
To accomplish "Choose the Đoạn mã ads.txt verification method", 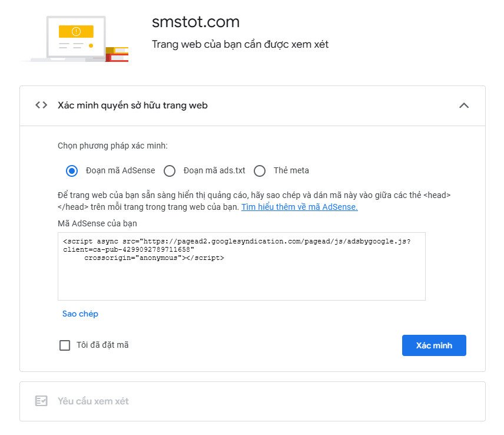I will (170, 171).
